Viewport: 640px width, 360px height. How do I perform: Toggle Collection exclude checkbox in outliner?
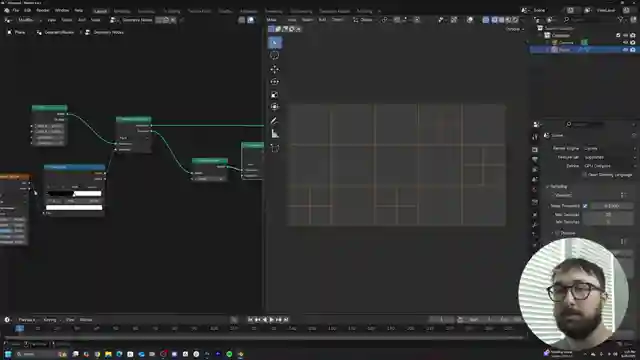(618, 36)
